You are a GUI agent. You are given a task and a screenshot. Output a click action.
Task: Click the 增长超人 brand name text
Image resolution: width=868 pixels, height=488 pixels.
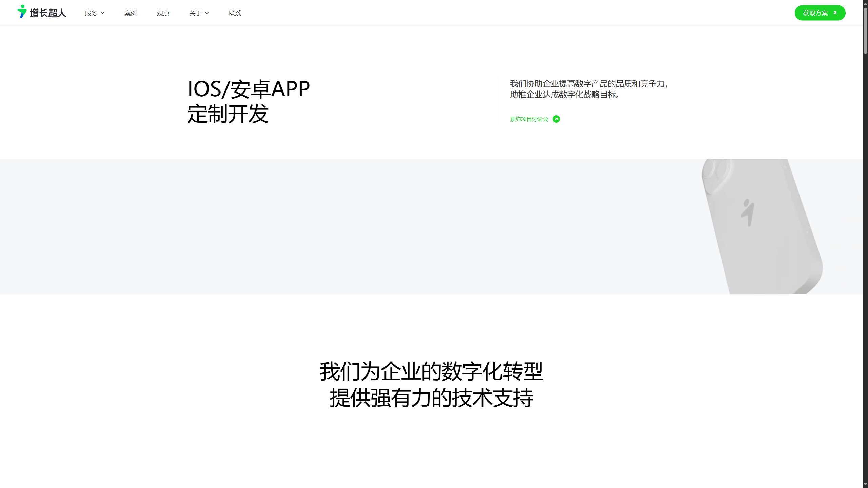click(48, 13)
